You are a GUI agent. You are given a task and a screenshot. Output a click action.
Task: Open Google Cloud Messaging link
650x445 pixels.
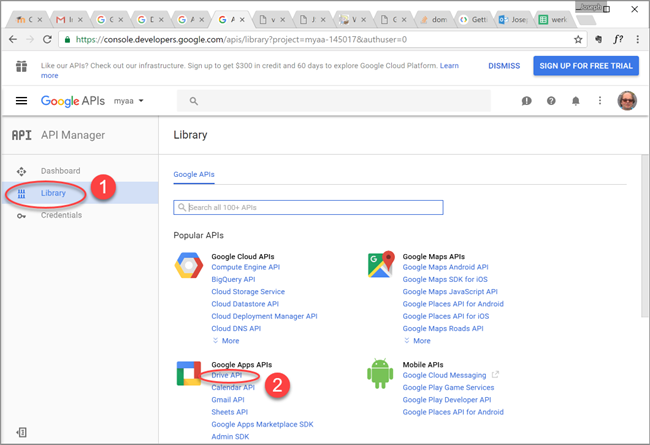pyautogui.click(x=444, y=375)
